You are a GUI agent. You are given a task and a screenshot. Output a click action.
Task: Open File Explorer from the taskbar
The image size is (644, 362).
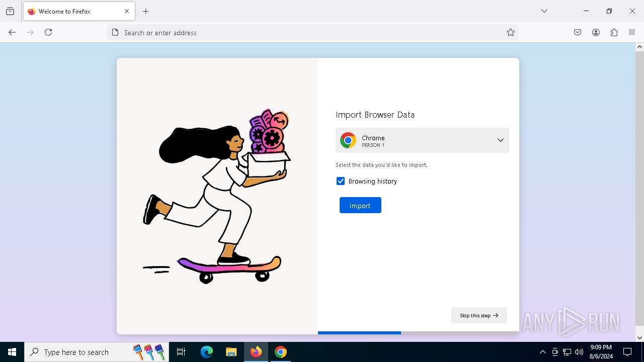tap(231, 352)
